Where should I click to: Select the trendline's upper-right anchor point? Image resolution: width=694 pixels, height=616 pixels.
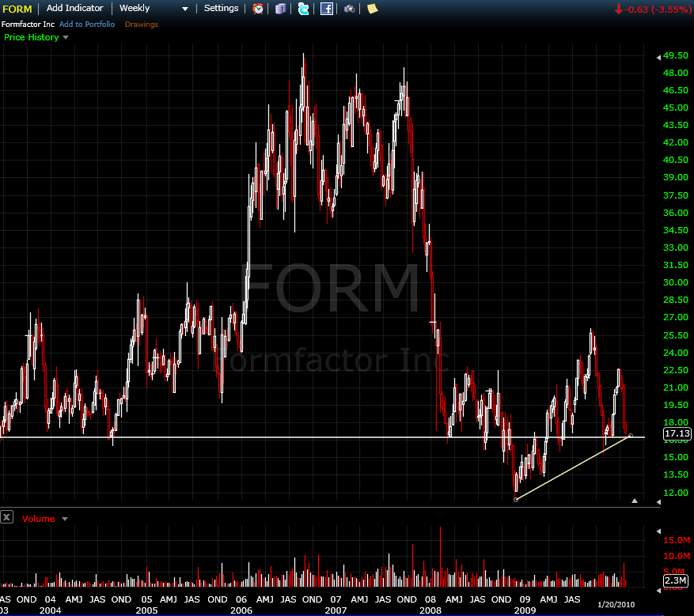point(631,436)
